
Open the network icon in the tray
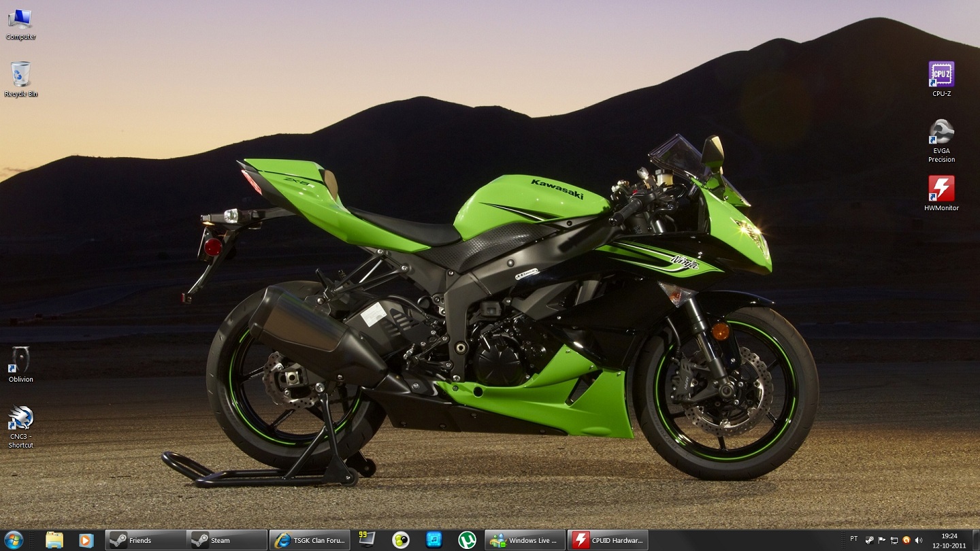pos(894,539)
